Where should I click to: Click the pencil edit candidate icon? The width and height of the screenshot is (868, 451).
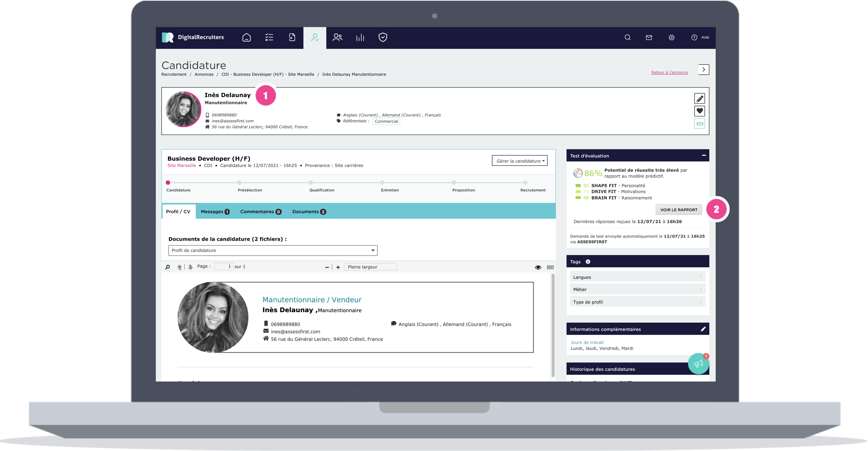[700, 99]
